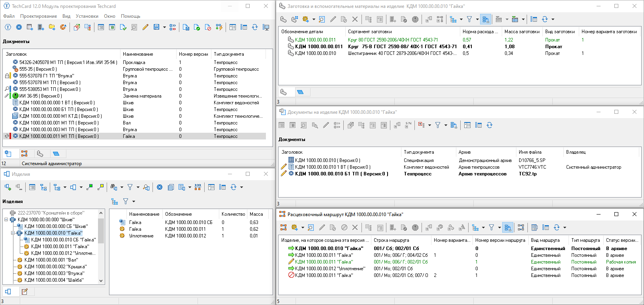Open the Проектирование menu
This screenshot has height=305, width=644.
click(x=38, y=16)
